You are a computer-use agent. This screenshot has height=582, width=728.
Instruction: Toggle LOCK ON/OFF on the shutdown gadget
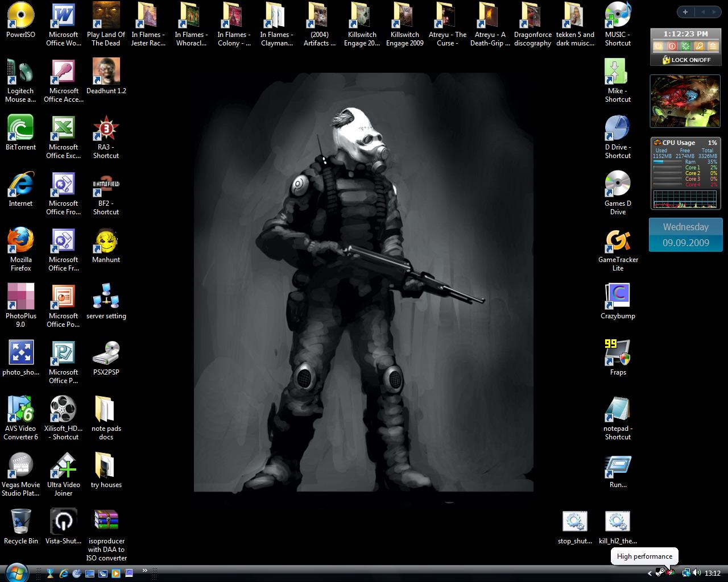coord(685,60)
